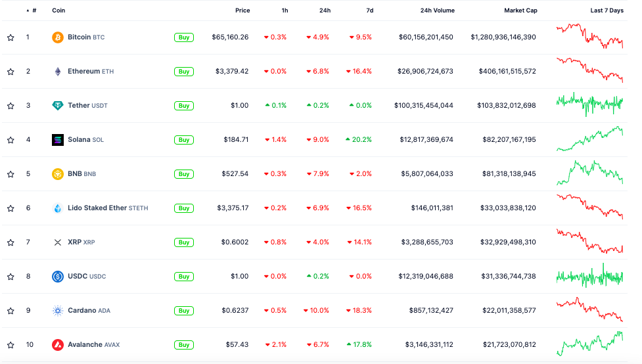Click Buy next to Solana
The image size is (642, 364).
[184, 140]
